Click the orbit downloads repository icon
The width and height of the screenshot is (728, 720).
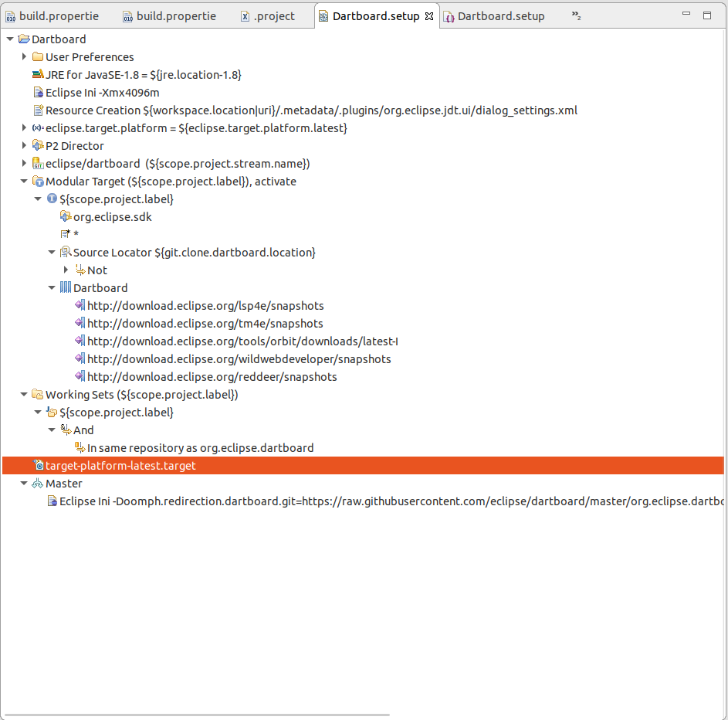point(80,341)
